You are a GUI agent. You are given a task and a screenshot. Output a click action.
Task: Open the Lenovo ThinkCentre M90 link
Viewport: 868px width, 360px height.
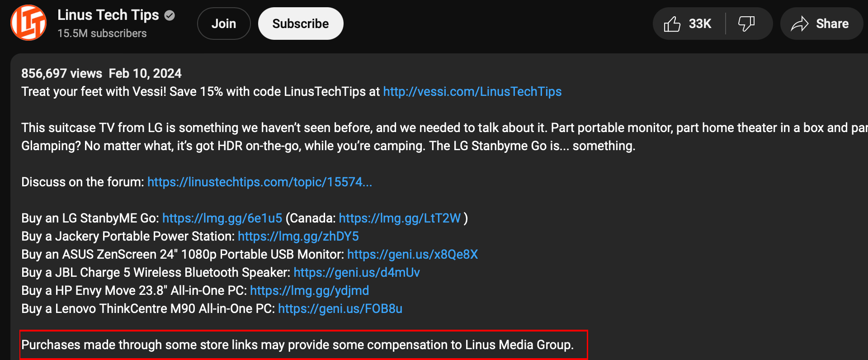340,308
